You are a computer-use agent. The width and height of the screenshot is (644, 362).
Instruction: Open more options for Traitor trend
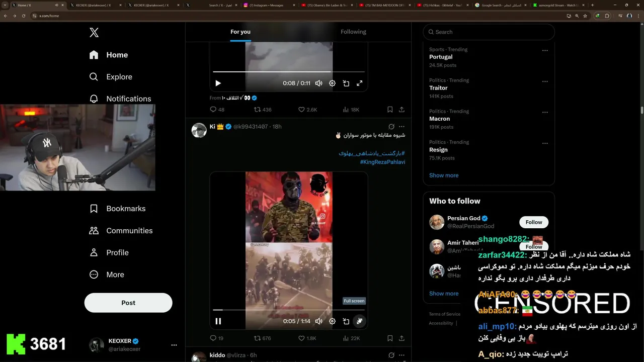[x=545, y=81]
